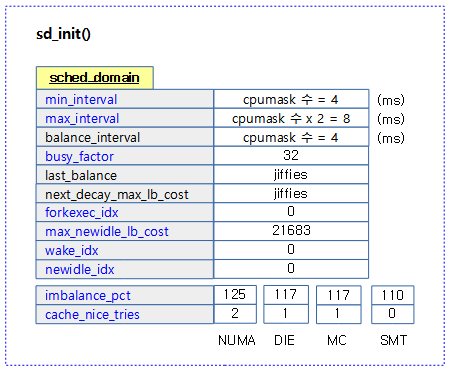This screenshot has height=374, width=451.
Task: Click the newidle_idx field name
Action: pyautogui.click(x=80, y=270)
